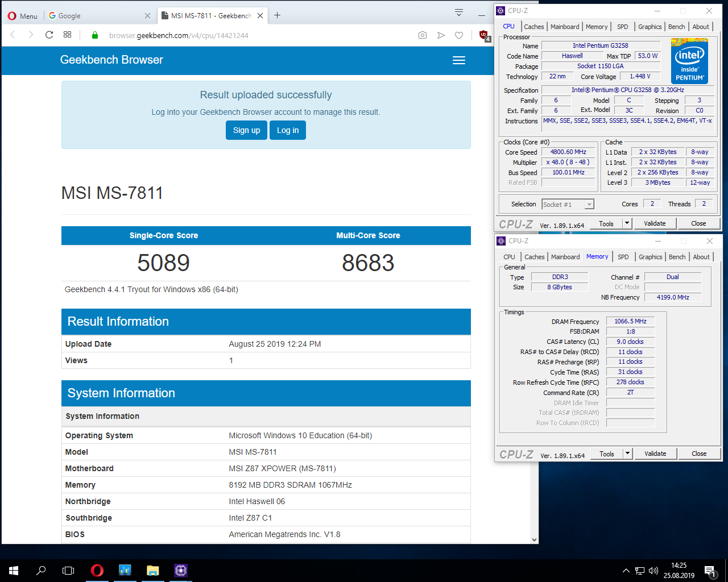Click the Sign up button
The image size is (728, 582).
[x=246, y=130]
